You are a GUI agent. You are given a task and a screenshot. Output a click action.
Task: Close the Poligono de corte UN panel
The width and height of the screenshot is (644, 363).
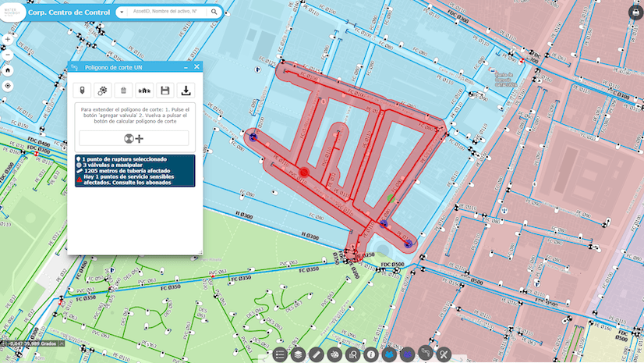click(196, 66)
